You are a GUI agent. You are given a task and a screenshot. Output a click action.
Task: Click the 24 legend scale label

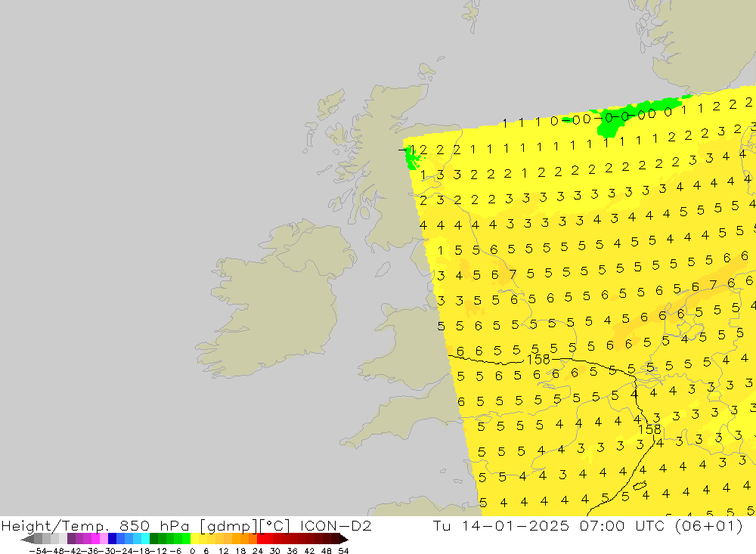point(258,551)
